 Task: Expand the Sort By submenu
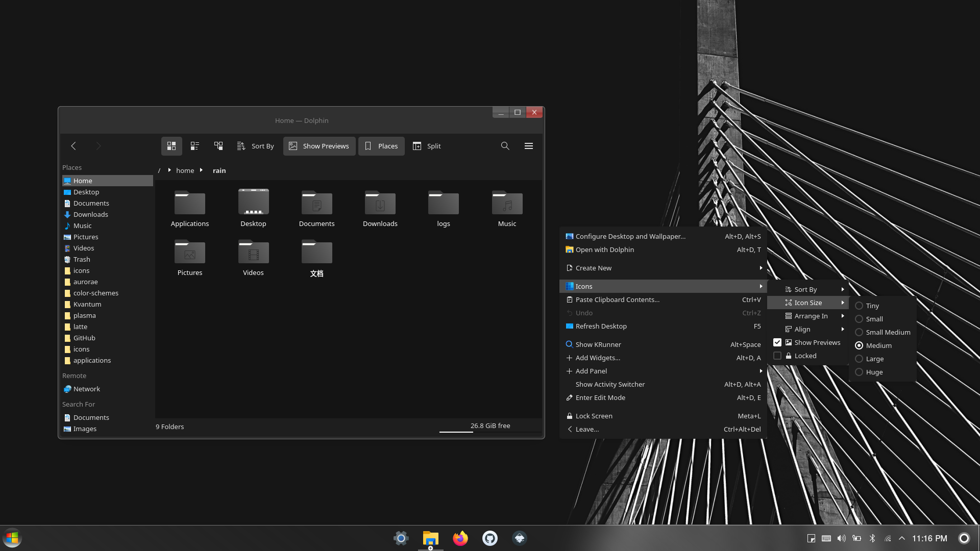808,289
